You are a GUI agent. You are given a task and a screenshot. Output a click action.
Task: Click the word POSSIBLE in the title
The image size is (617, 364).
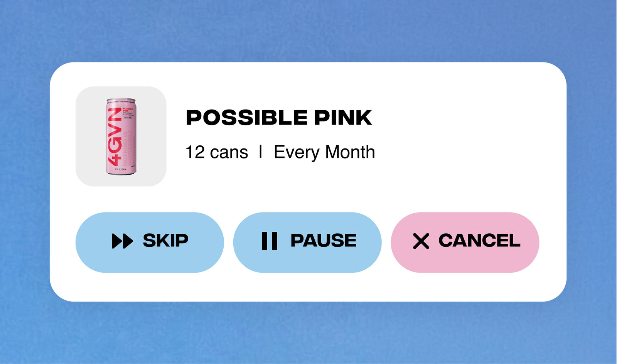coord(247,118)
